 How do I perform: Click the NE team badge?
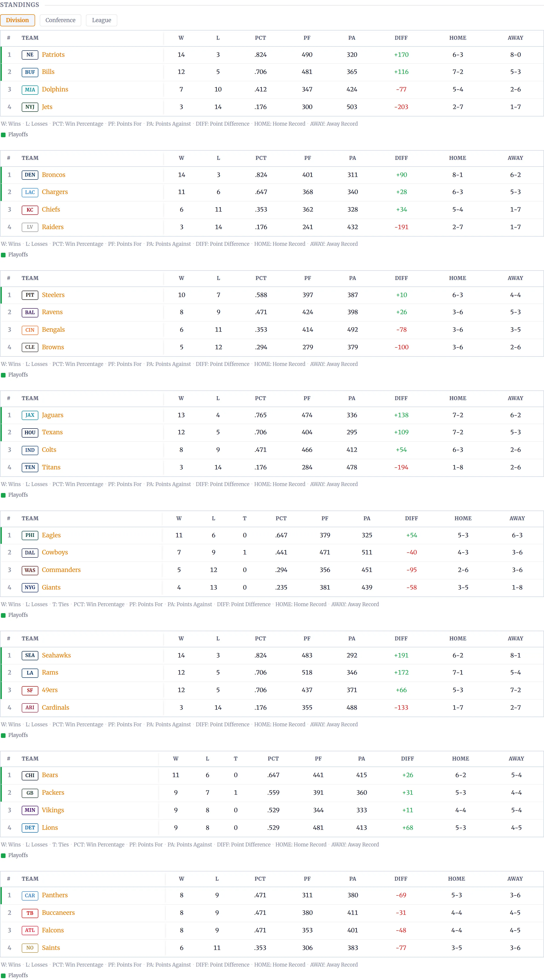point(30,55)
